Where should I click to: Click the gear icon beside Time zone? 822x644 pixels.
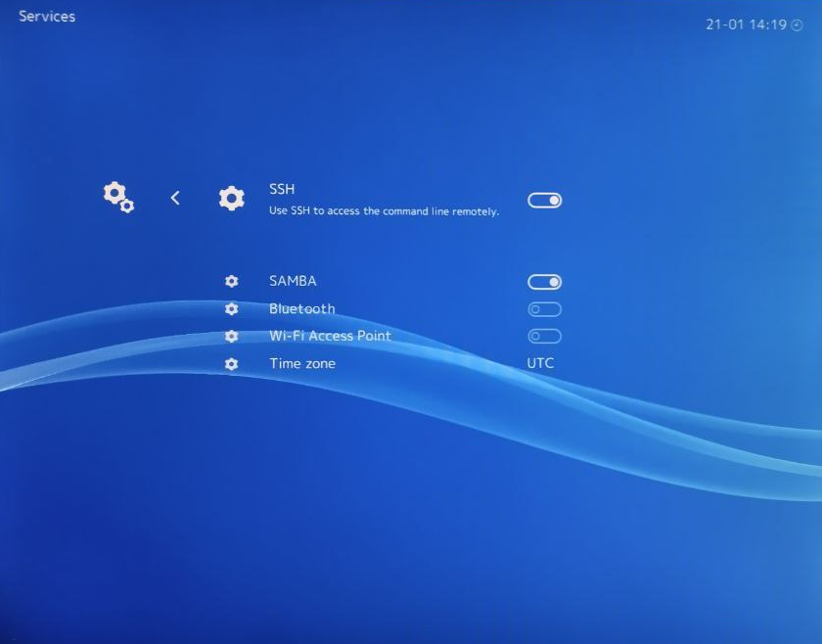coord(232,363)
